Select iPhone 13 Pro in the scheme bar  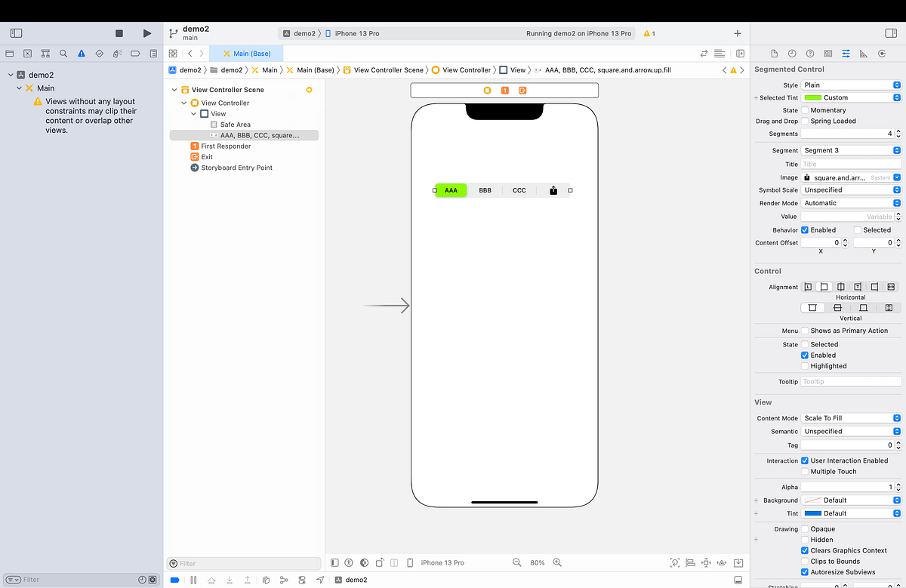[355, 33]
